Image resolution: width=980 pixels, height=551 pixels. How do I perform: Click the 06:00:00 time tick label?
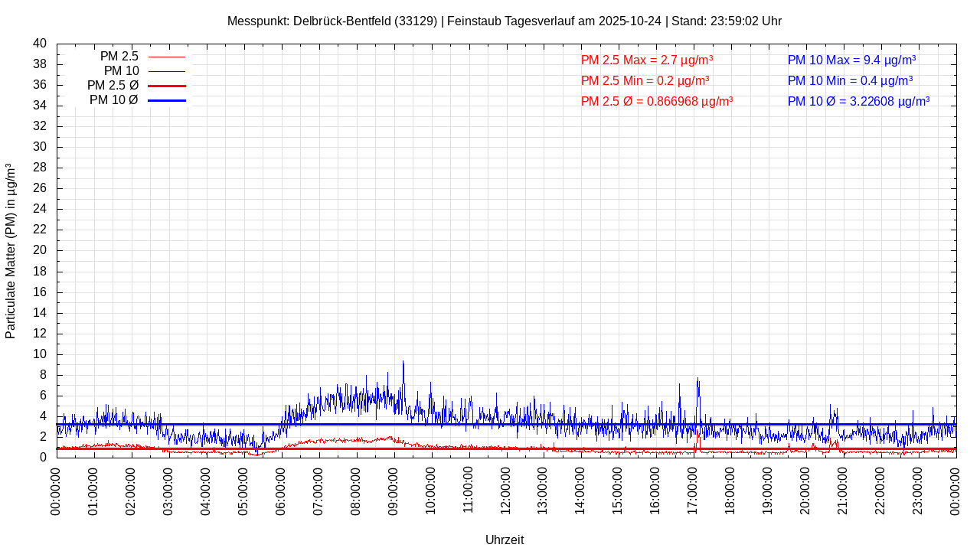point(281,490)
